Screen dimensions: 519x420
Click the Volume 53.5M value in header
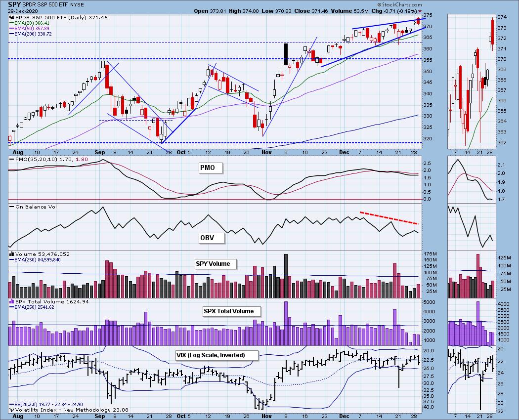[x=350, y=11]
